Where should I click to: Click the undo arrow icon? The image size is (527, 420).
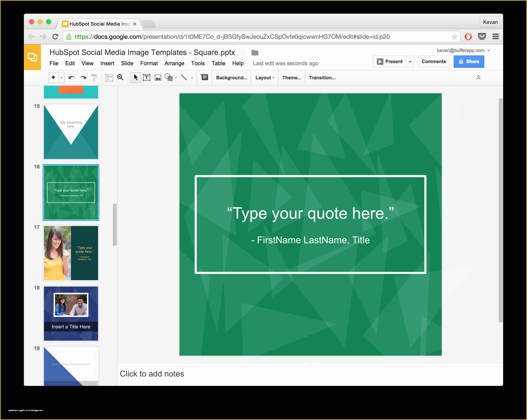pos(72,77)
